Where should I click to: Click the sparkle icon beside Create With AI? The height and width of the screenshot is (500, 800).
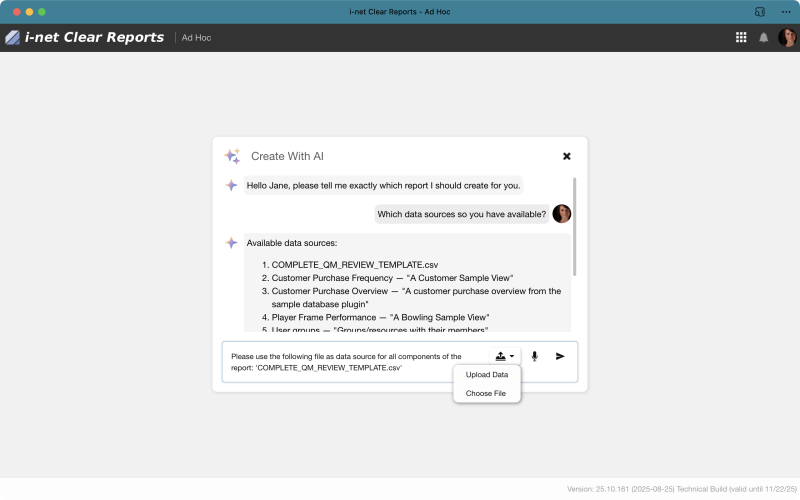[x=232, y=156]
